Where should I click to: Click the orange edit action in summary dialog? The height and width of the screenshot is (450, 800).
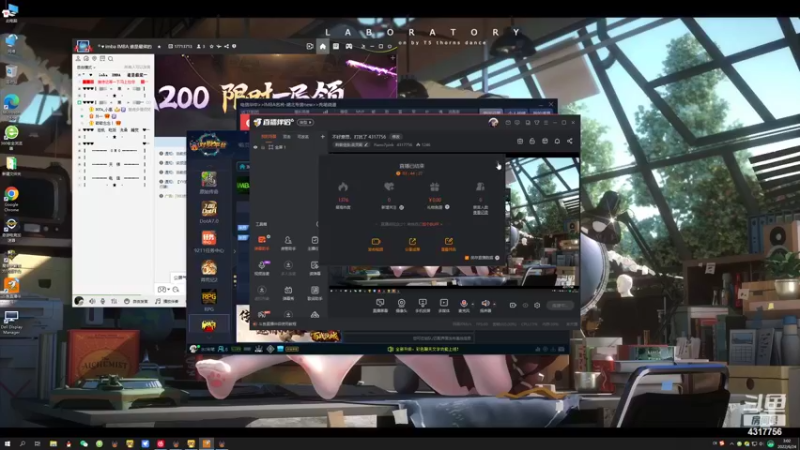448,242
